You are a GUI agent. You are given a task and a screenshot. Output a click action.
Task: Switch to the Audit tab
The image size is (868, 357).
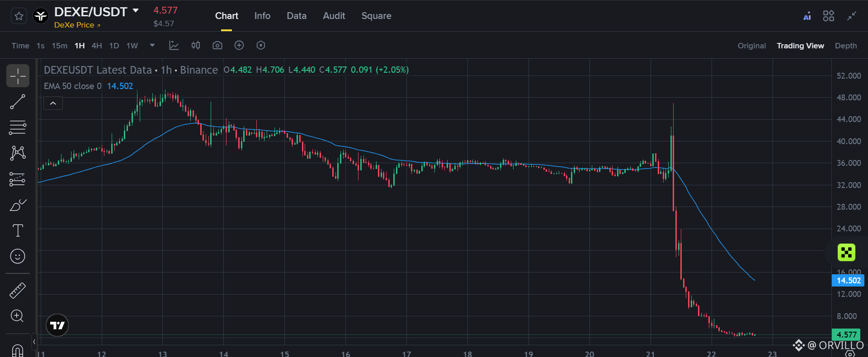pos(334,16)
